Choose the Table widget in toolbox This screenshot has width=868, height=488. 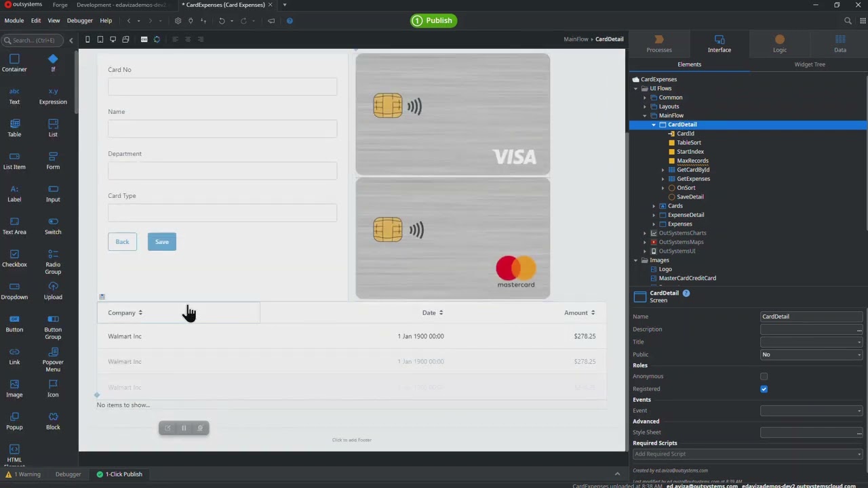(14, 128)
